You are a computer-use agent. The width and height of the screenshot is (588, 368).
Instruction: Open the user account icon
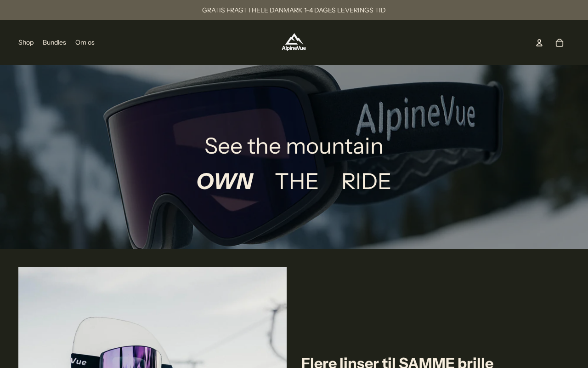pos(539,43)
